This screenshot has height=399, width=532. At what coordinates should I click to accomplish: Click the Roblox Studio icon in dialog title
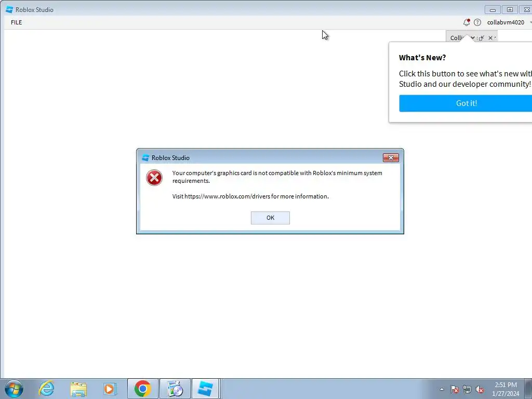click(145, 157)
